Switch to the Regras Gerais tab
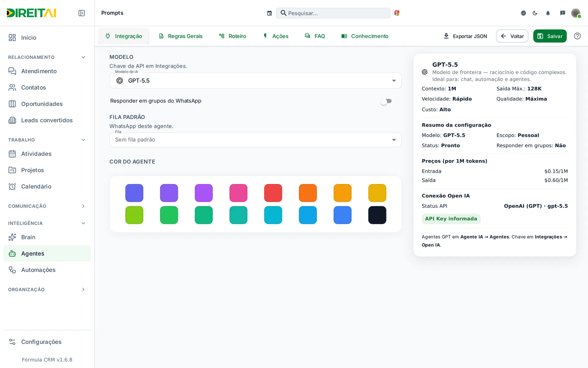588x368 pixels. click(180, 36)
